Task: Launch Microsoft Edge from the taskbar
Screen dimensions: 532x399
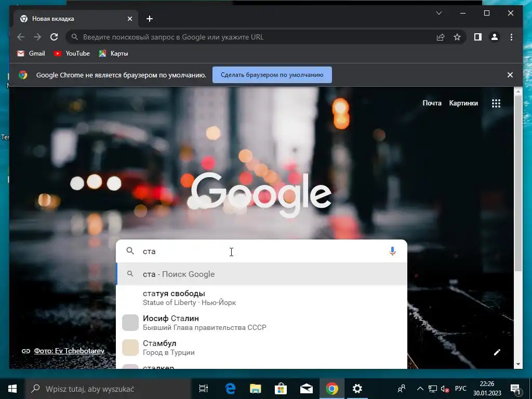Action: [x=230, y=389]
